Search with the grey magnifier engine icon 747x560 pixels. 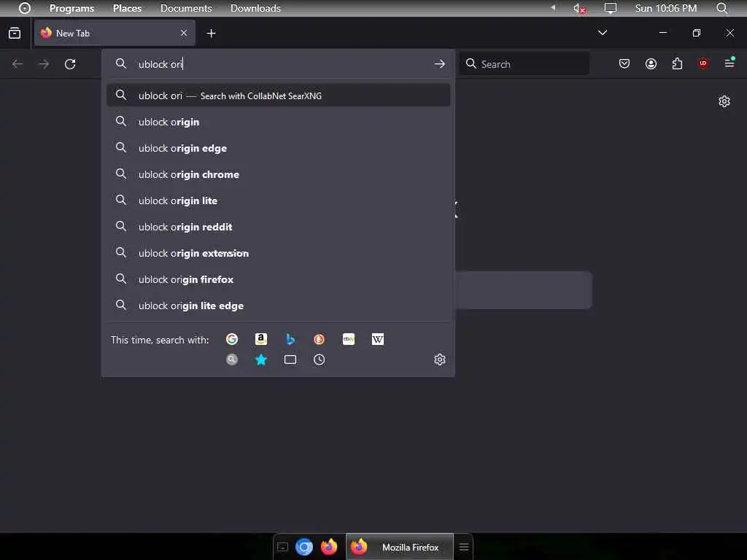pos(232,359)
